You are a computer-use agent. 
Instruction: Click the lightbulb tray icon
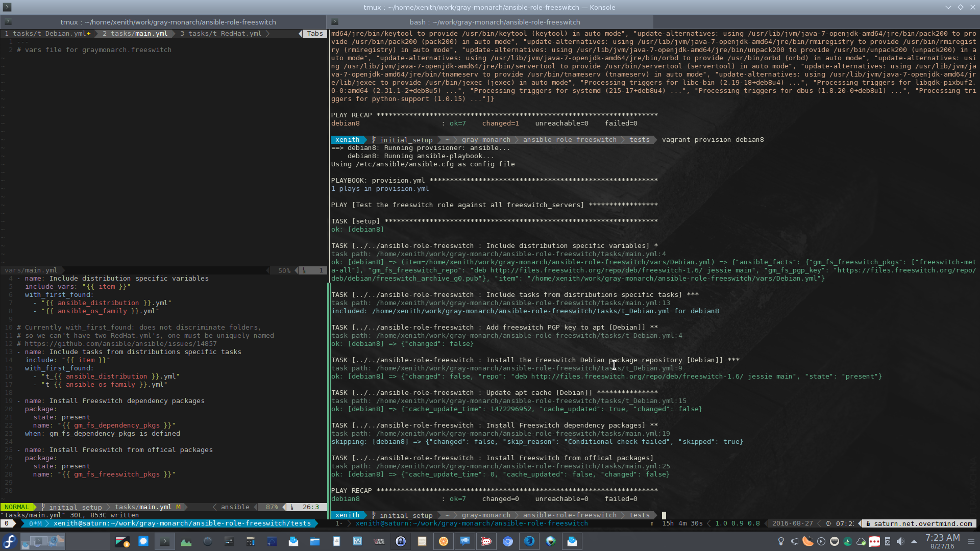point(781,541)
